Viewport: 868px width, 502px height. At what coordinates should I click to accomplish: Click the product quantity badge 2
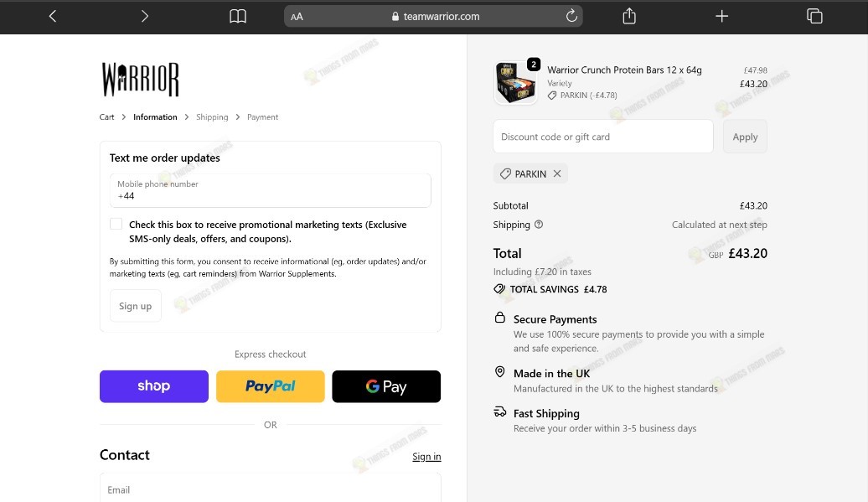pyautogui.click(x=534, y=65)
